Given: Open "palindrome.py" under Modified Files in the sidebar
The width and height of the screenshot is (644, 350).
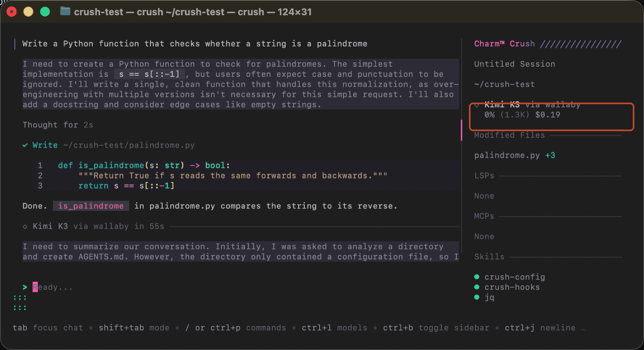Looking at the screenshot, I should (507, 155).
